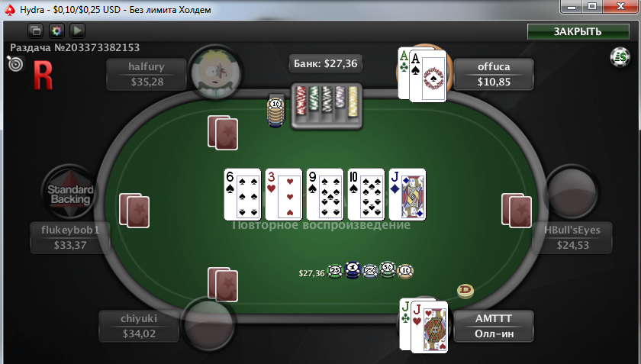Click the offuca player name plate
Screen dimensions: 641x364
click(494, 74)
